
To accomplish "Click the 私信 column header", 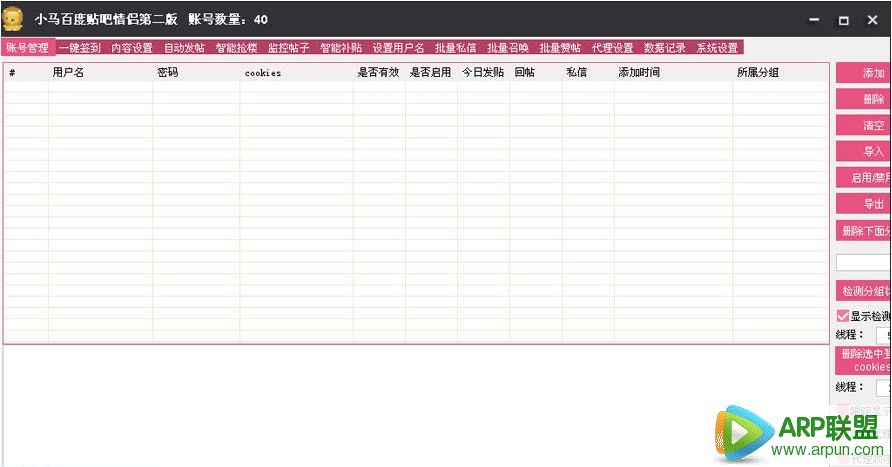I will click(588, 72).
